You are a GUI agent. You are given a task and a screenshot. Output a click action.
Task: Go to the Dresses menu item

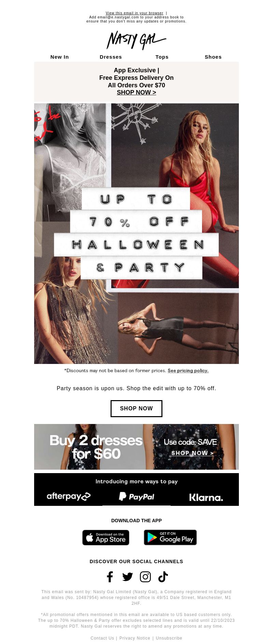pyautogui.click(x=111, y=57)
